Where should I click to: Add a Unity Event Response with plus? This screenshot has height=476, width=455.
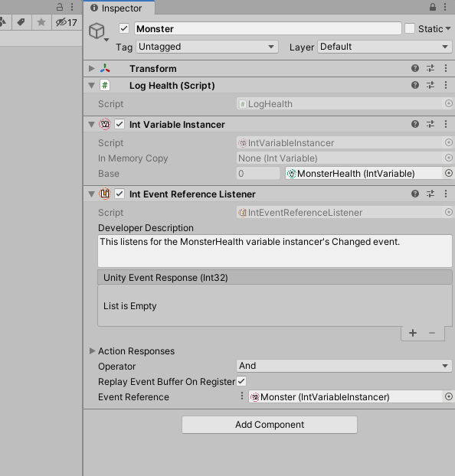click(x=412, y=333)
